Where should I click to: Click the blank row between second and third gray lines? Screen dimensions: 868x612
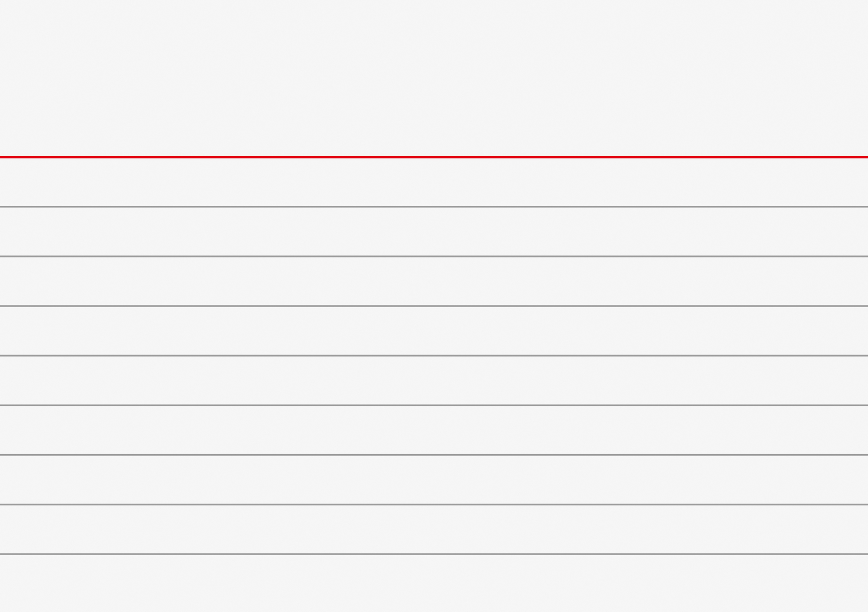coord(434,281)
